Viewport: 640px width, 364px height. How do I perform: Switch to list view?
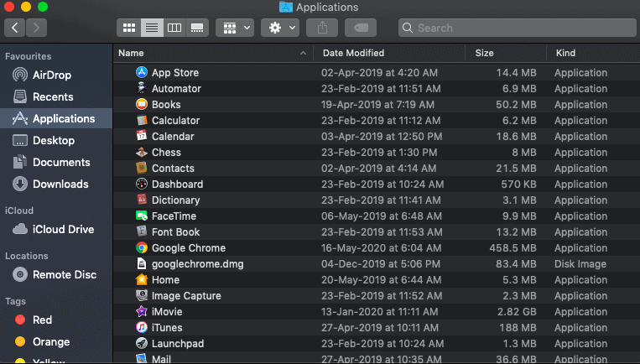[152, 28]
